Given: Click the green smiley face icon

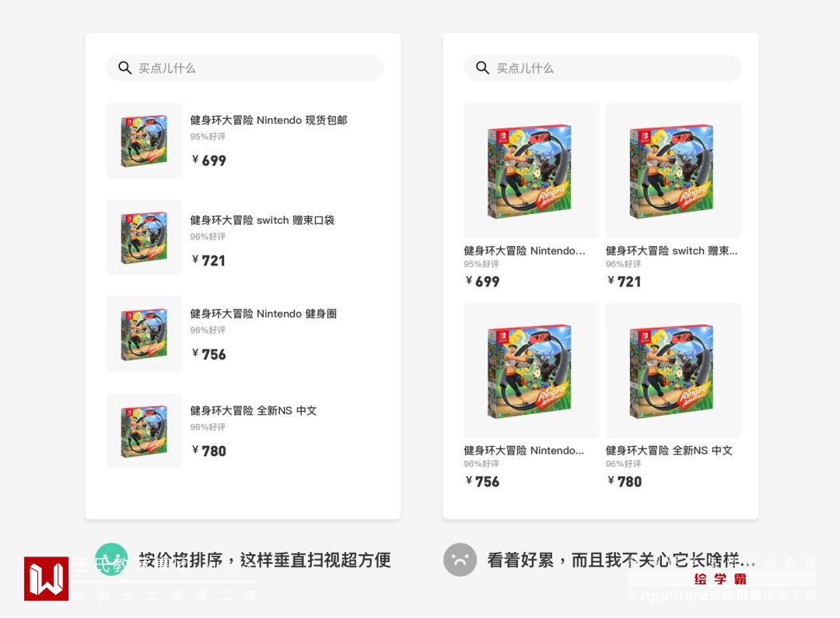Looking at the screenshot, I should tap(111, 559).
